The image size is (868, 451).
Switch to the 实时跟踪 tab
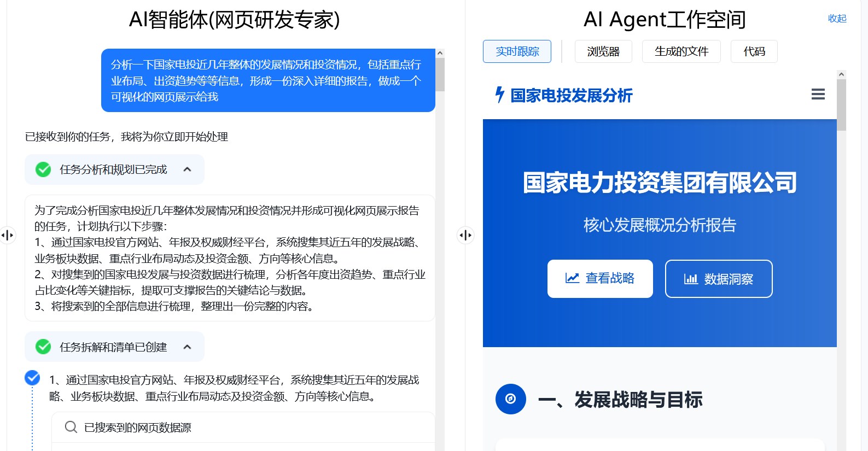tap(517, 51)
